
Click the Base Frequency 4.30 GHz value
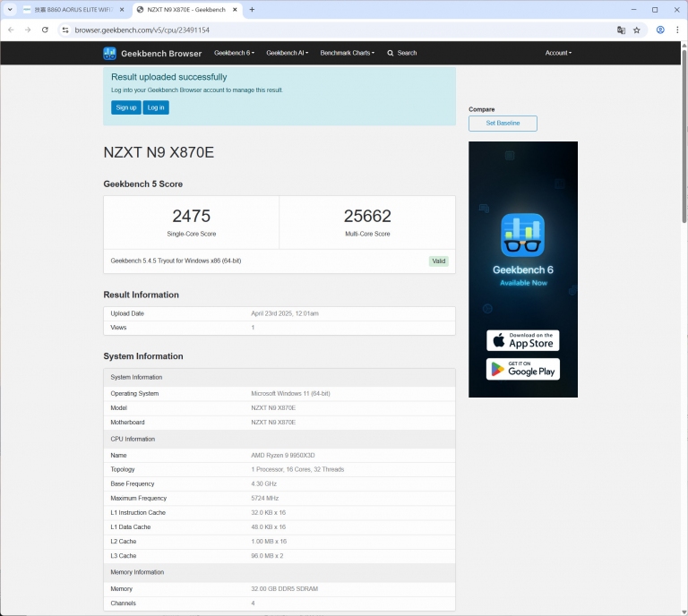[263, 483]
